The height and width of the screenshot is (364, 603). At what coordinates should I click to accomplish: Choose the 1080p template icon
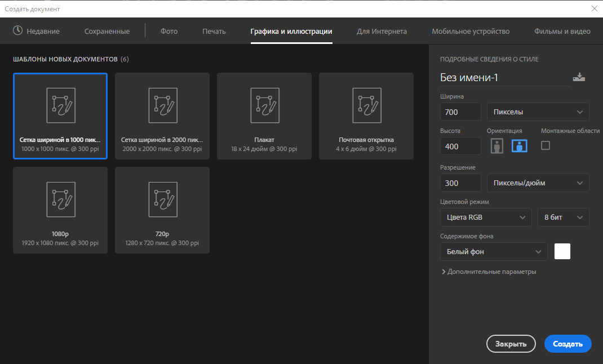[x=60, y=199]
